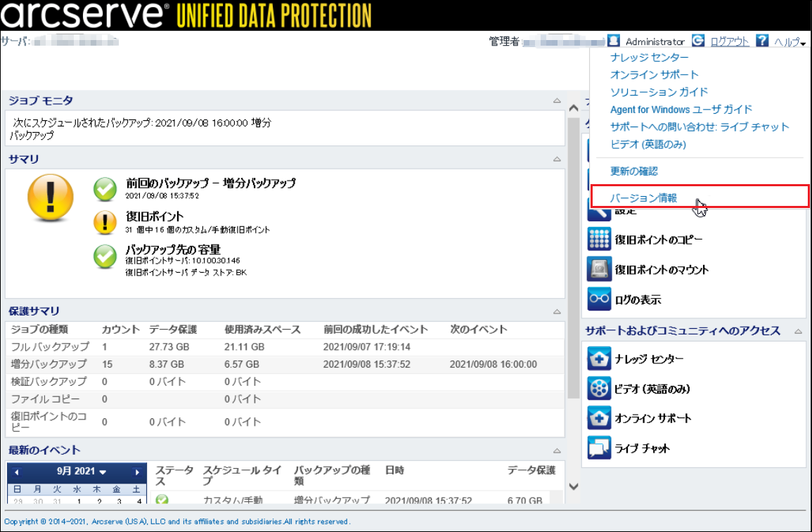Open Agent for Windows ユーザ ガイド
The height and width of the screenshot is (532, 812).
coord(681,109)
